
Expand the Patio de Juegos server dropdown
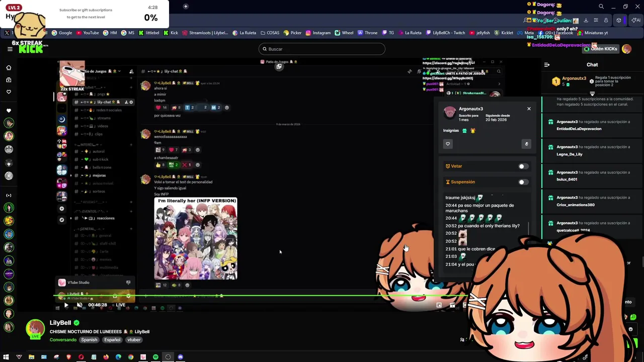click(x=119, y=71)
